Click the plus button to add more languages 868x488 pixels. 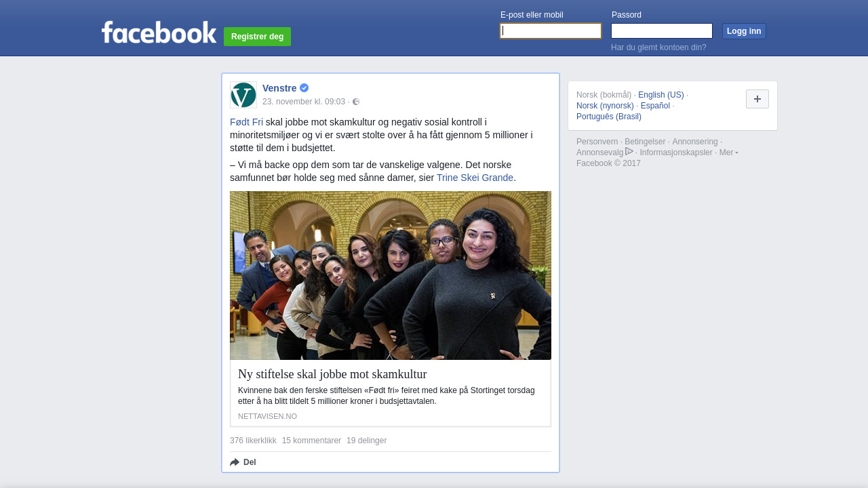click(x=757, y=99)
